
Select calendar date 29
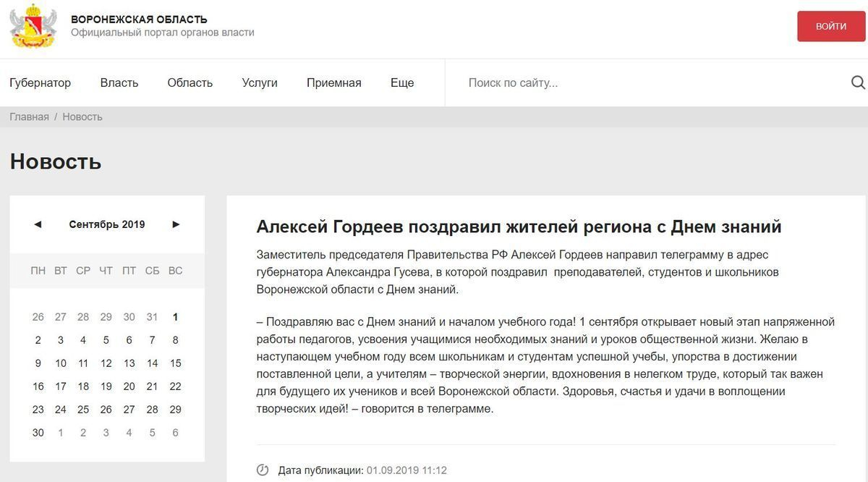click(x=175, y=410)
